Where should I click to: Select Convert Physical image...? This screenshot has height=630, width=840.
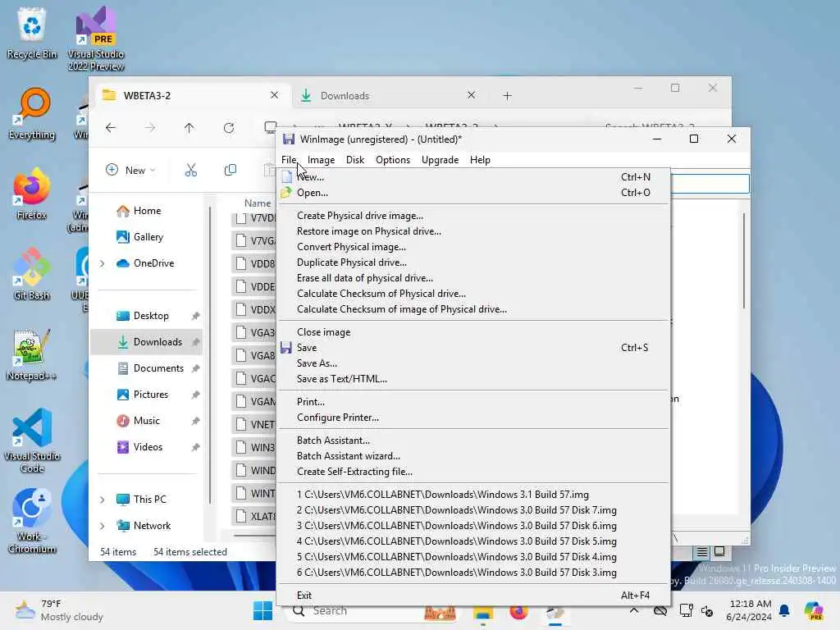point(473,246)
